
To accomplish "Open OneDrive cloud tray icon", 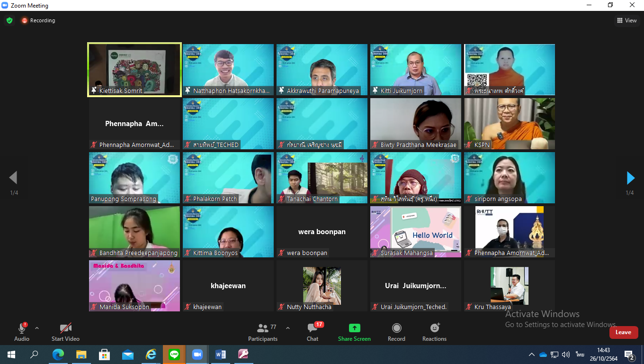I will point(543,355).
